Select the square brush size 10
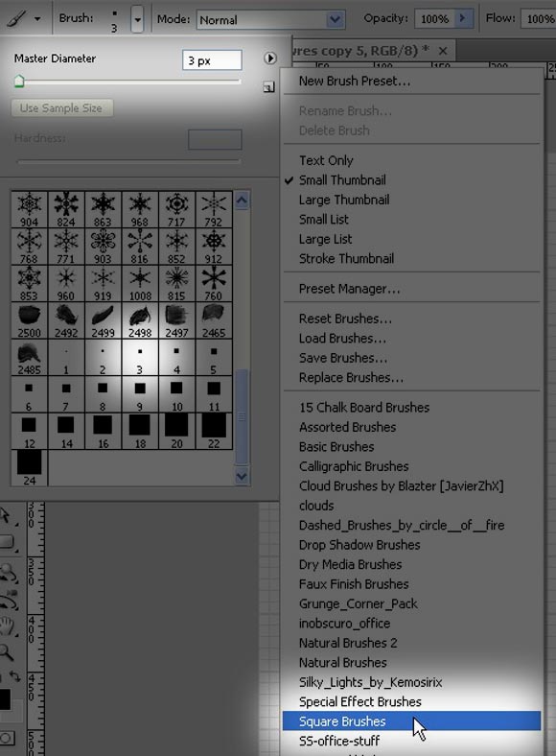Screen dimensions: 556x756 point(176,394)
